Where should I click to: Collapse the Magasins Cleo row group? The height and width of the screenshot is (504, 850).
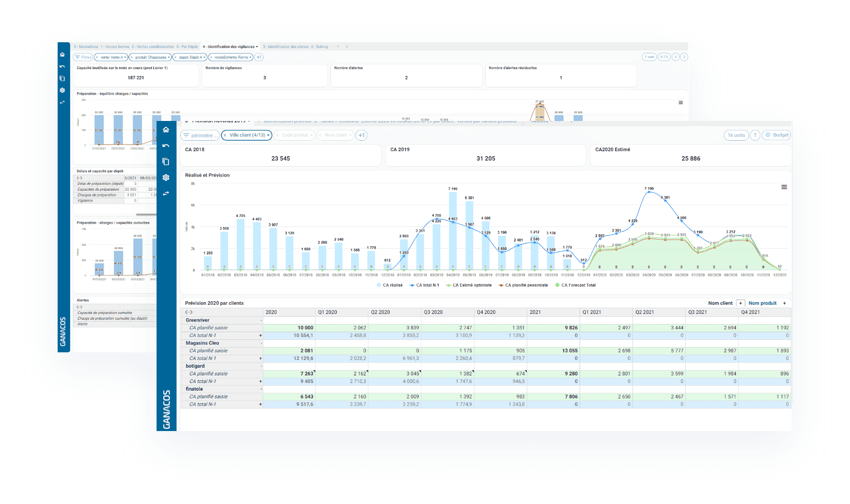coord(261,343)
